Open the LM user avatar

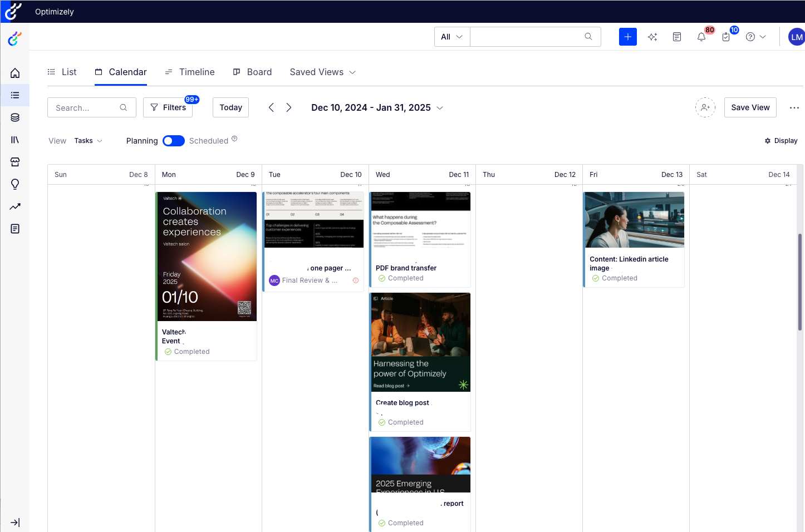797,37
